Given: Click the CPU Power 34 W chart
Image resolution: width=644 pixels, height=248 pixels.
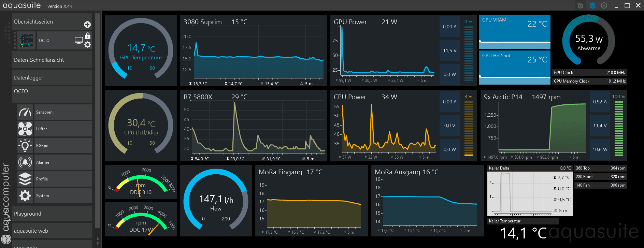Looking at the screenshot, I should 385,126.
